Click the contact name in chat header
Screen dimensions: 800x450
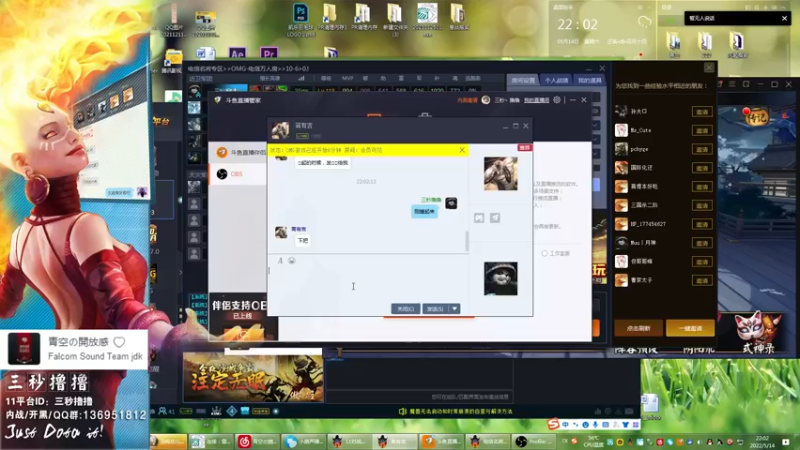304,126
